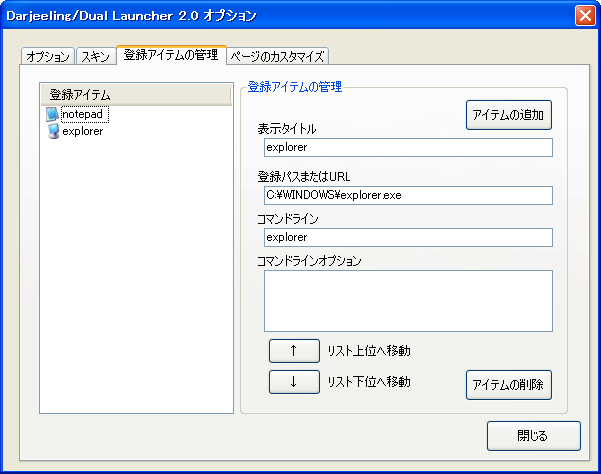Screen dimensions: 601x474
Task: Move item down with the ↓ button
Action: click(x=294, y=382)
